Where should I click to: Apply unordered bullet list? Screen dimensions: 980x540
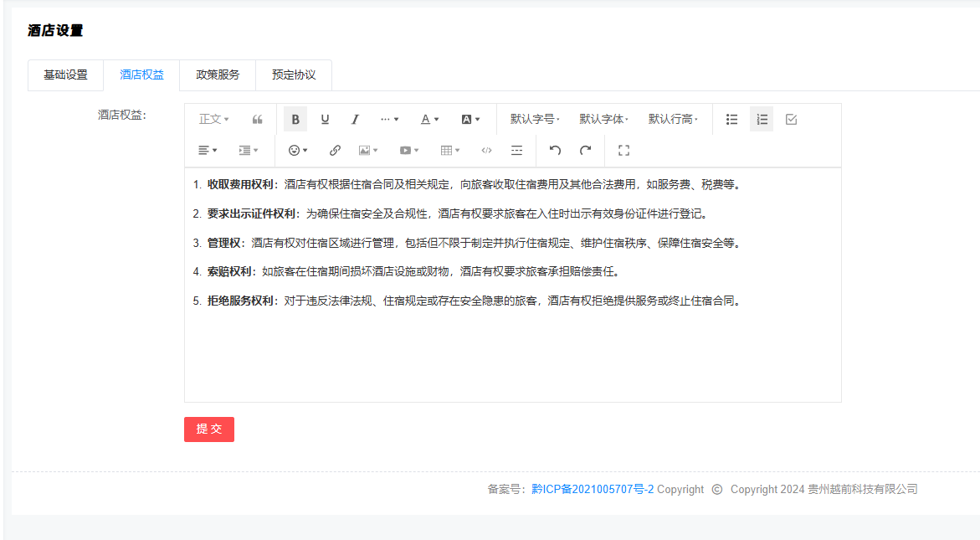(x=731, y=120)
